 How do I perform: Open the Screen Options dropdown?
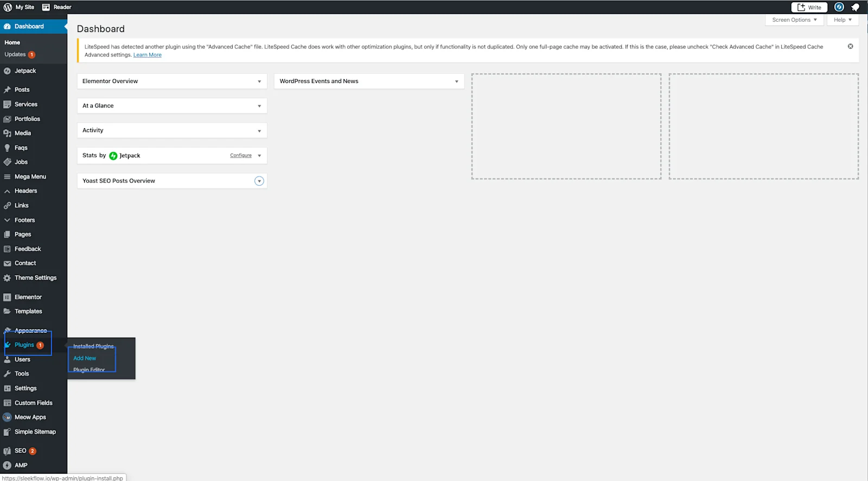click(794, 20)
